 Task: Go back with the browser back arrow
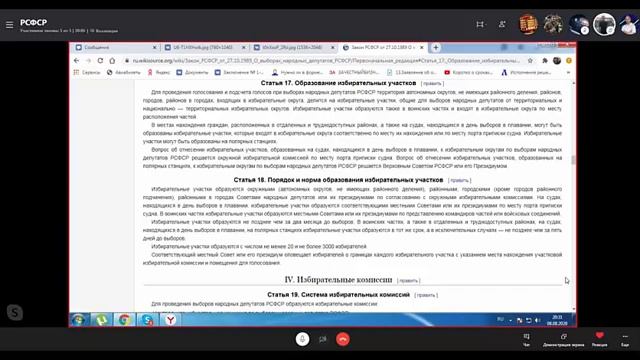pyautogui.click(x=77, y=60)
